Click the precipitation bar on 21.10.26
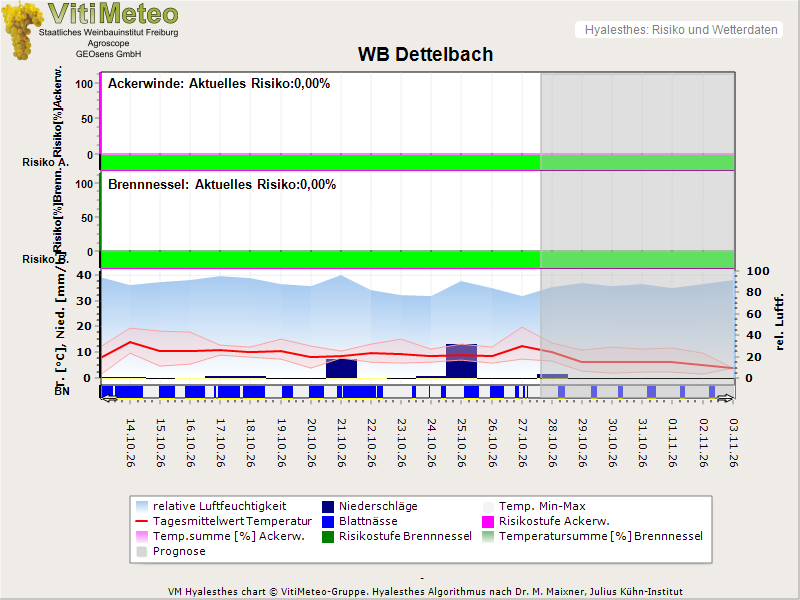This screenshot has width=800, height=600. [341, 368]
